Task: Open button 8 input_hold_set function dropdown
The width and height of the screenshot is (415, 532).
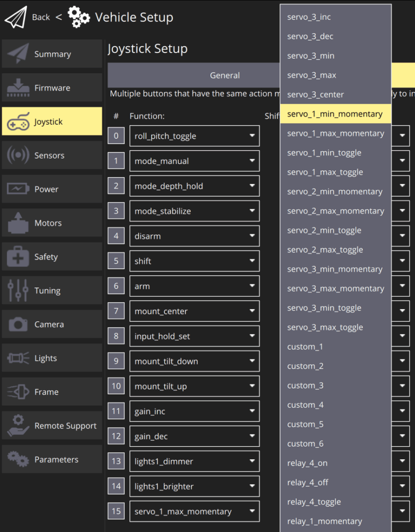Action: 194,336
